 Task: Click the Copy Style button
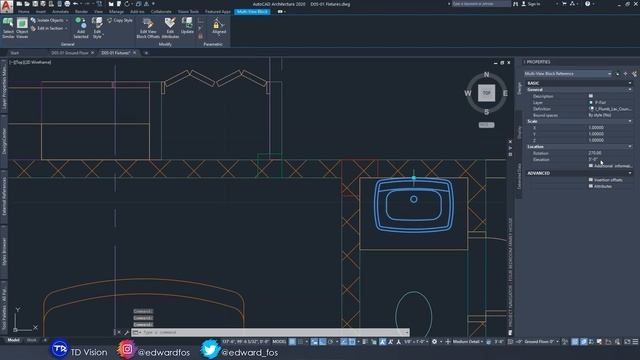[x=120, y=20]
